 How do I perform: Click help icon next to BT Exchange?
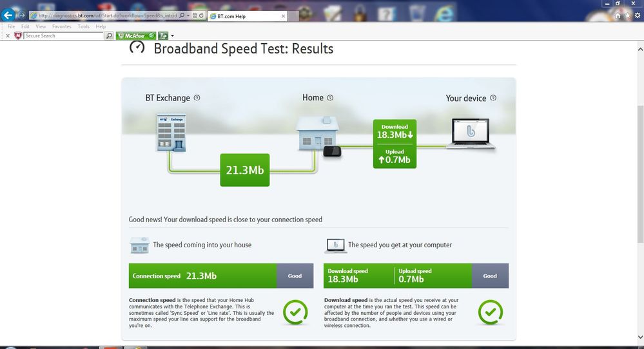coord(197,98)
